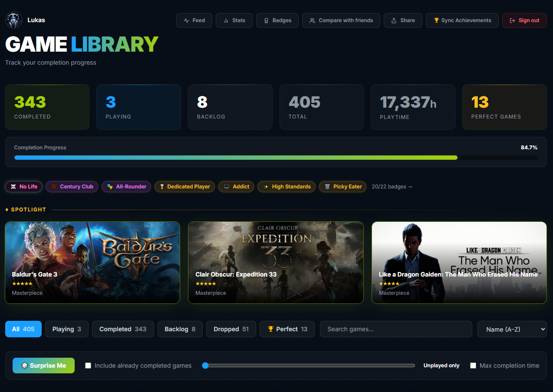
Task: Click the Compare with friends people icon
Action: [x=312, y=20]
